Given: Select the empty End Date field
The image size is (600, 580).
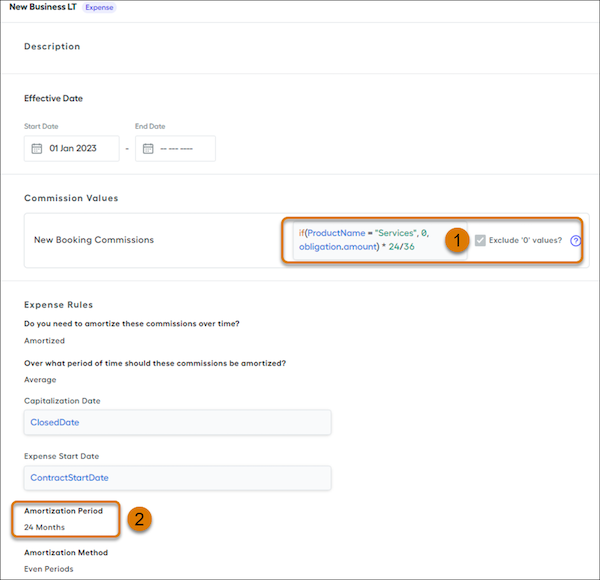Looking at the screenshot, I should [175, 148].
